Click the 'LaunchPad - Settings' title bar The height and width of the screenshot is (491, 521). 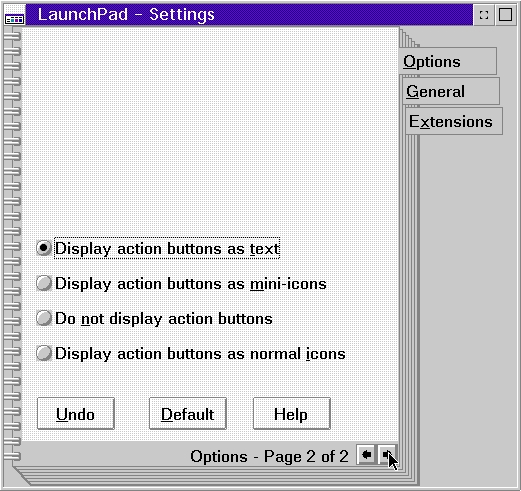[249, 15]
